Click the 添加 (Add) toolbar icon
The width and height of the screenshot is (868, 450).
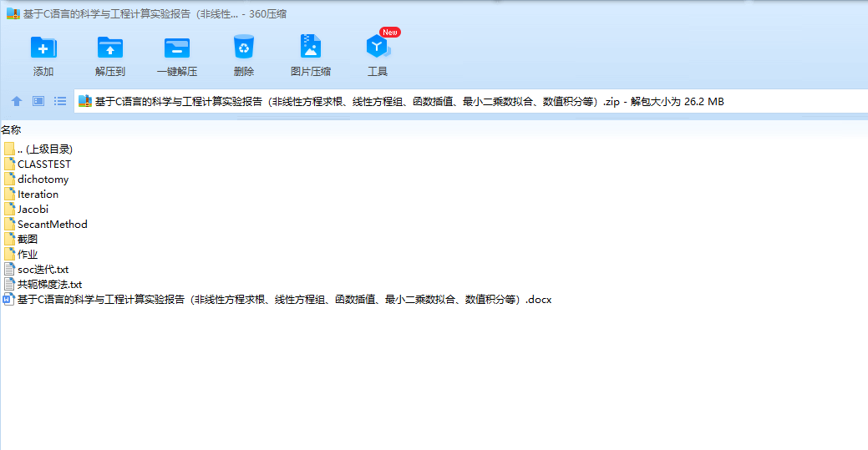point(43,48)
